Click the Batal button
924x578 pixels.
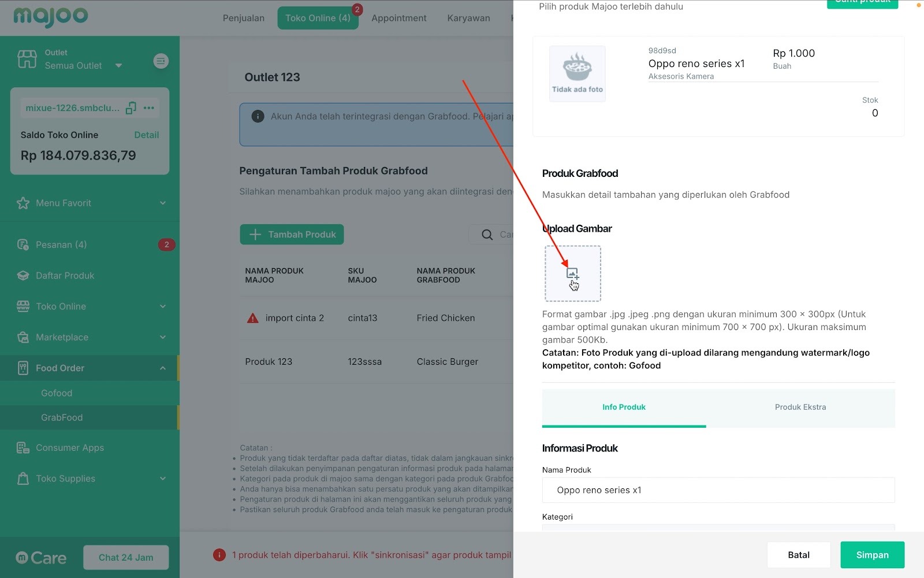point(799,555)
